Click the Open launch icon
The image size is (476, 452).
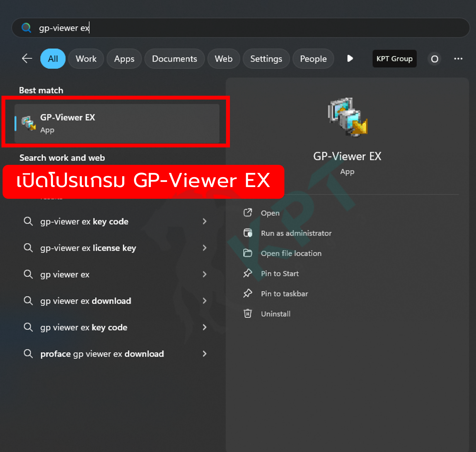248,213
